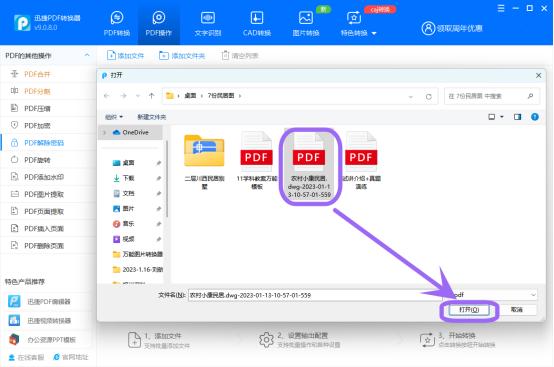
Task: Click the user account avatar icon
Action: (428, 28)
